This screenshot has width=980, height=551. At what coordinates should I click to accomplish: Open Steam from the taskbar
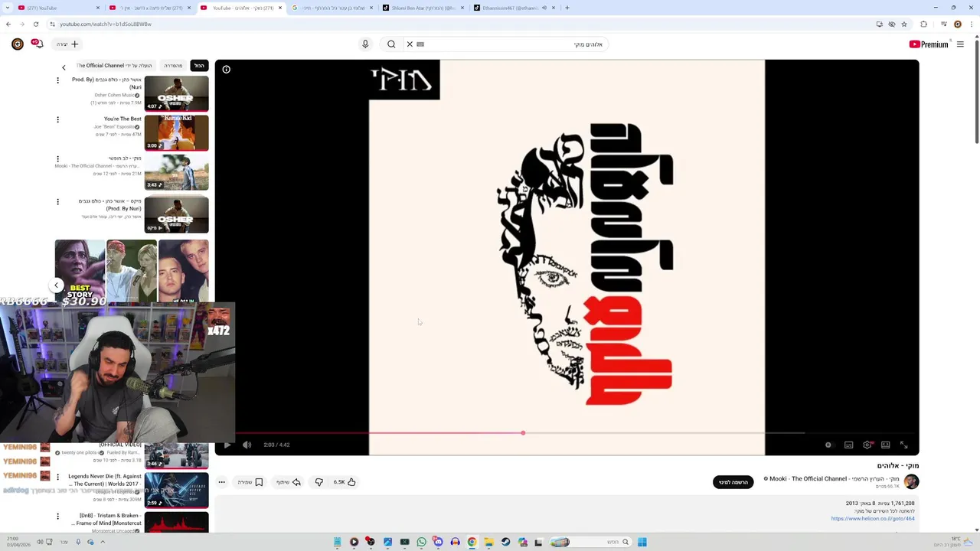505,542
